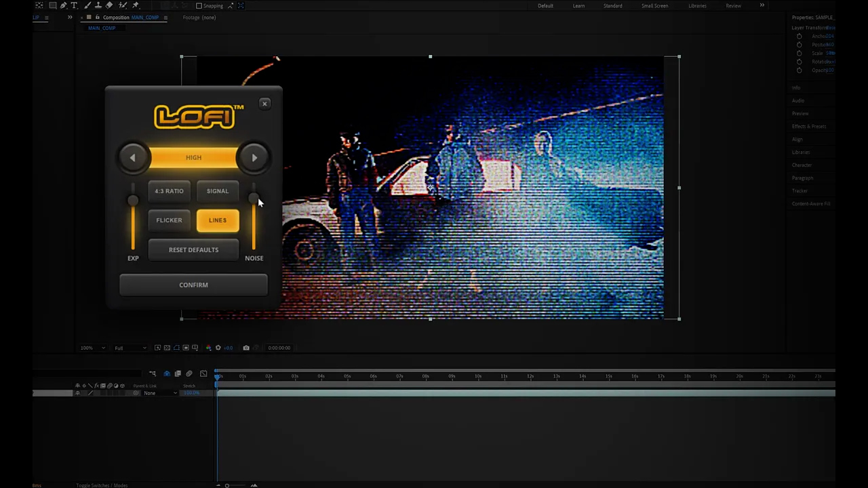
Task: Select the Eraser tool
Action: click(109, 5)
